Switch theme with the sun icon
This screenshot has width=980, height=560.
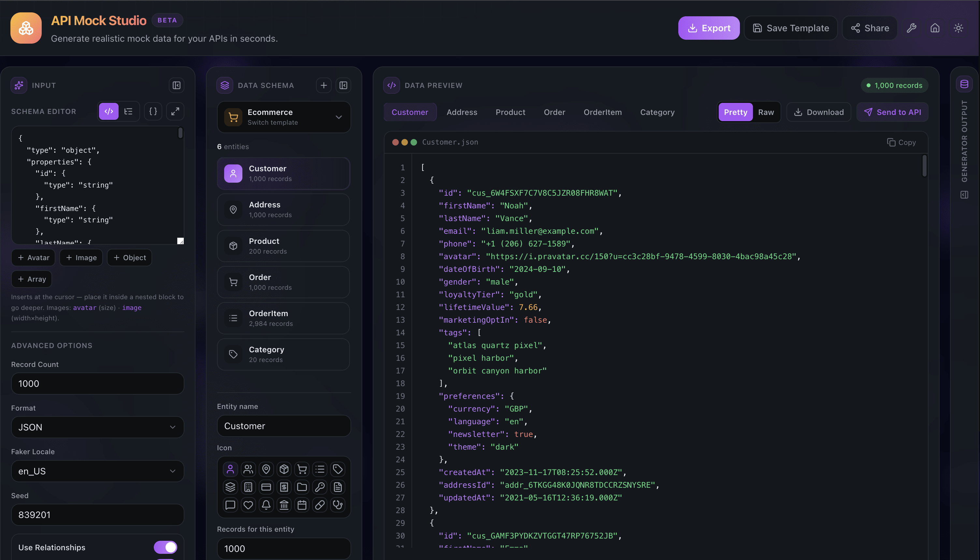pyautogui.click(x=958, y=28)
